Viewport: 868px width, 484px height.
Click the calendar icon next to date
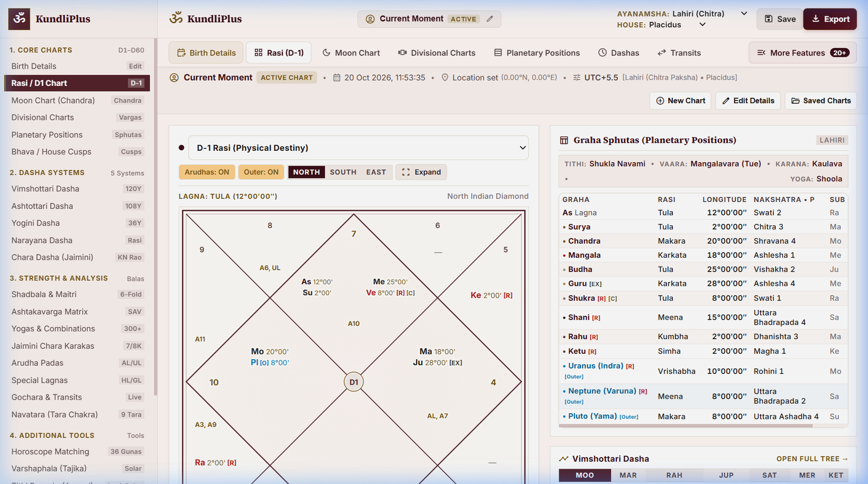337,78
